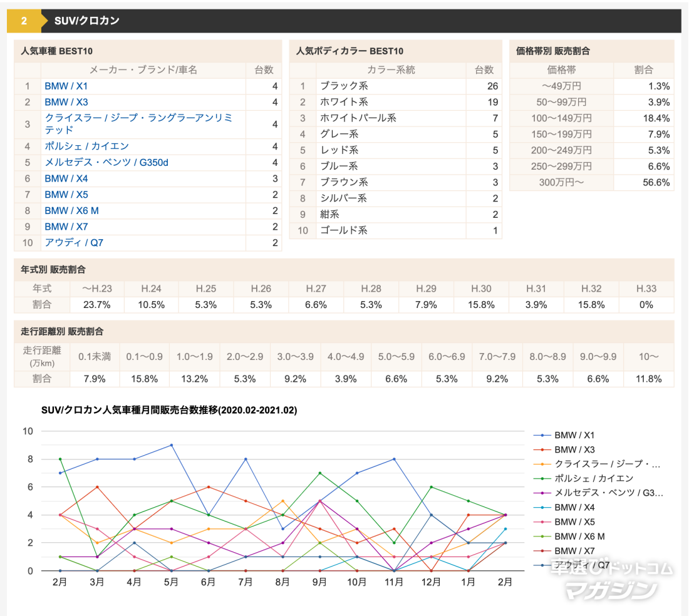Click the 0.1未満 mileage header

pos(95,356)
